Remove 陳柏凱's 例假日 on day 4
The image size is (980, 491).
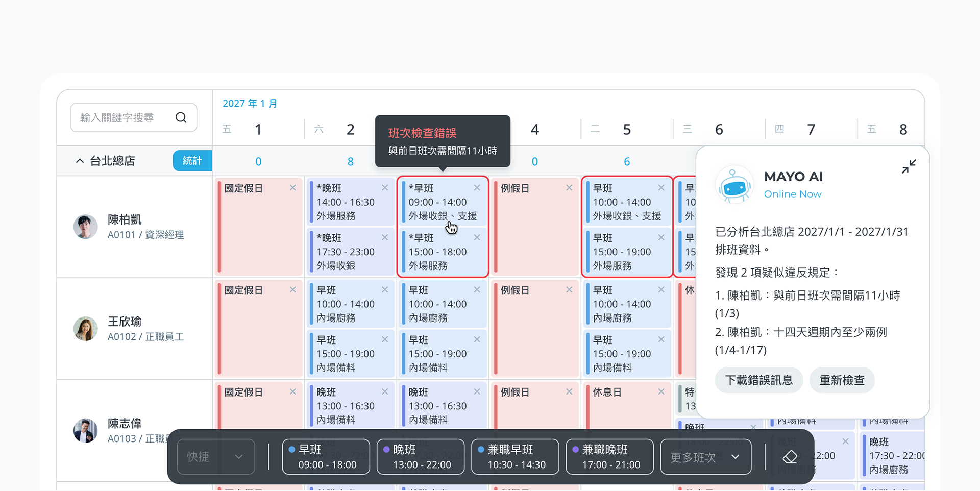click(x=569, y=188)
